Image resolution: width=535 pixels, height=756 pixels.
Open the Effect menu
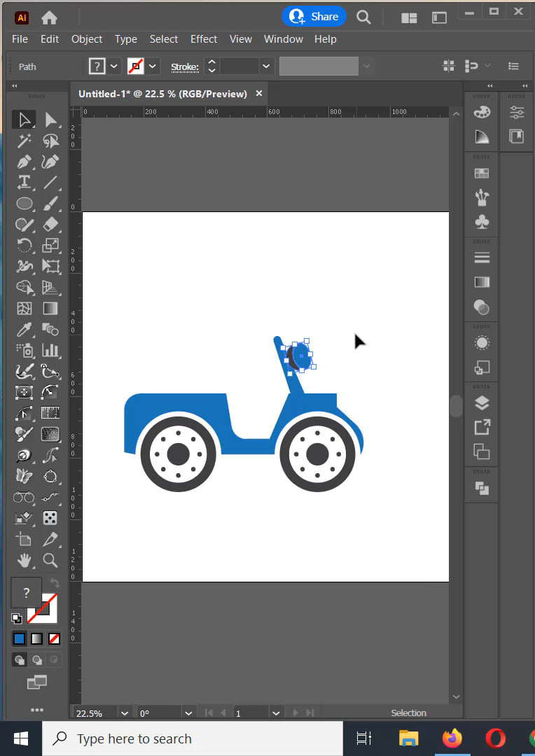[204, 39]
